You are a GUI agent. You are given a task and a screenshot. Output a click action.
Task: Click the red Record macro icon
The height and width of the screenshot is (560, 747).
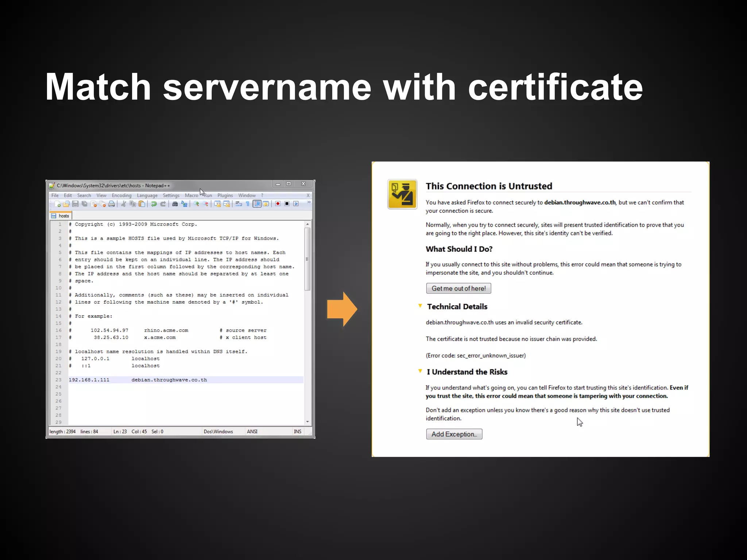coord(278,203)
